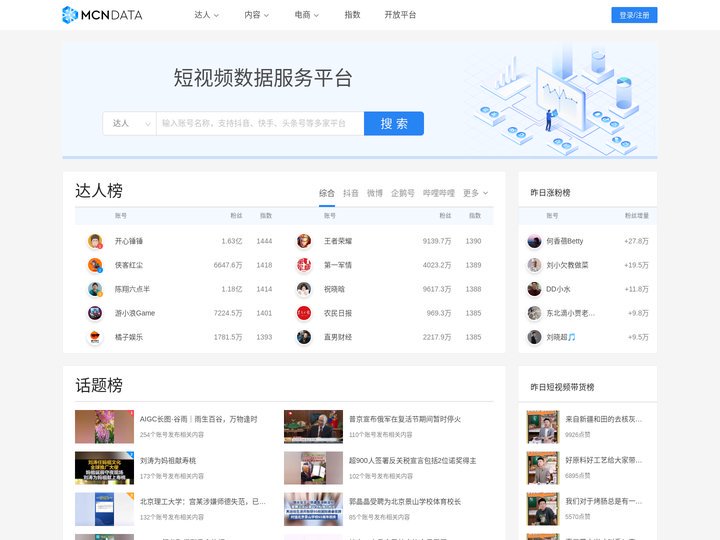
Task: Click the 普京 ceasefire news thumbnail
Action: [313, 427]
